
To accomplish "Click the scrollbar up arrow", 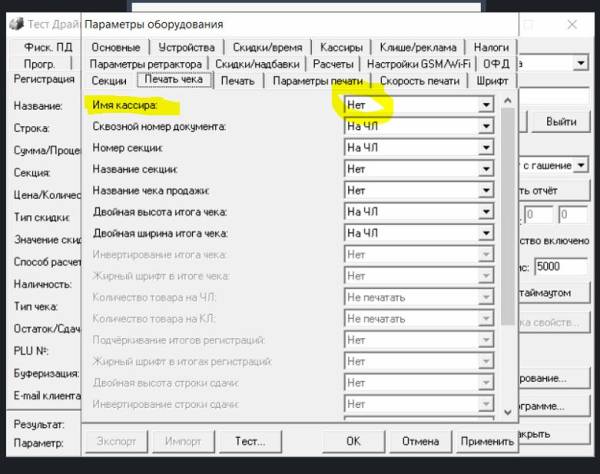I will [x=508, y=101].
